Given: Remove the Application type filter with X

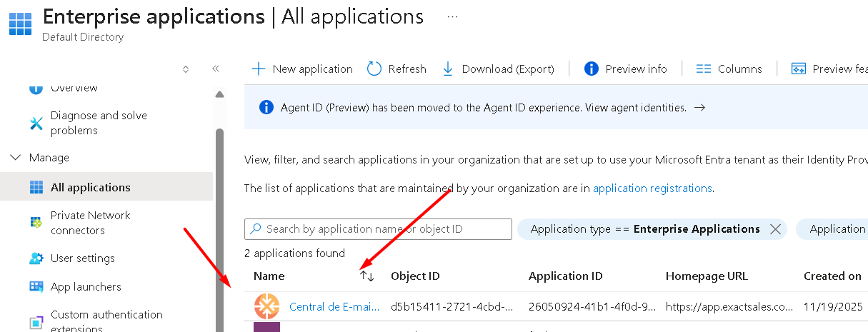Looking at the screenshot, I should (x=775, y=229).
